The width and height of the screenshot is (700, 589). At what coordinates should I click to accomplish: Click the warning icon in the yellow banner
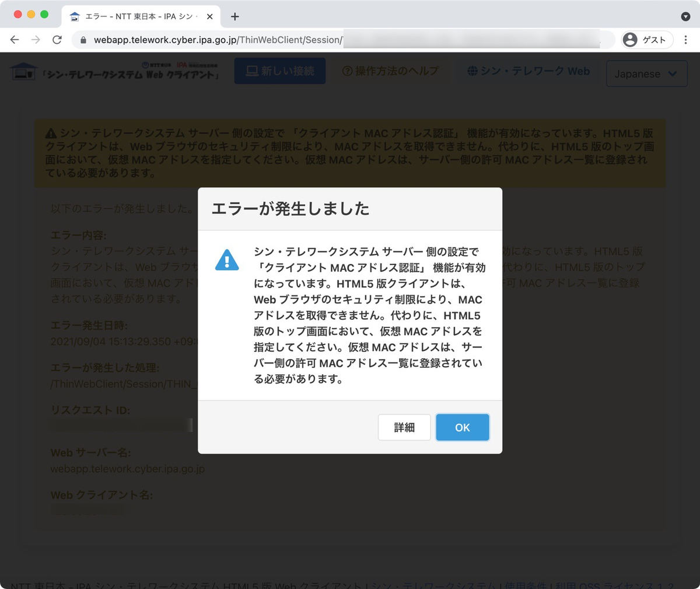pyautogui.click(x=51, y=133)
